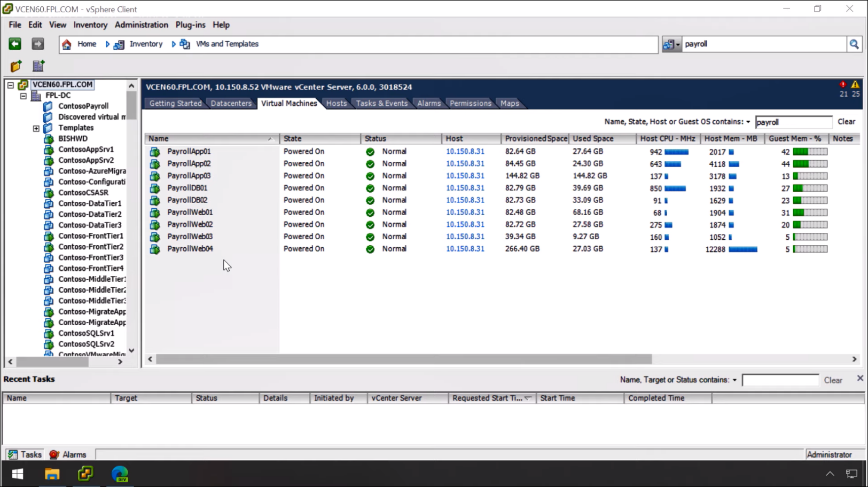This screenshot has width=868, height=487.
Task: Sort by Used Space column header
Action: click(602, 139)
